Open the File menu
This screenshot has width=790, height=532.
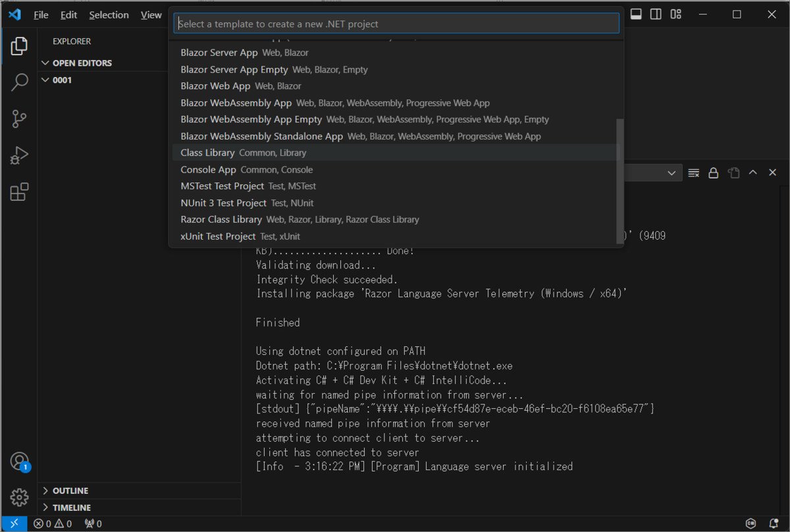[x=41, y=14]
